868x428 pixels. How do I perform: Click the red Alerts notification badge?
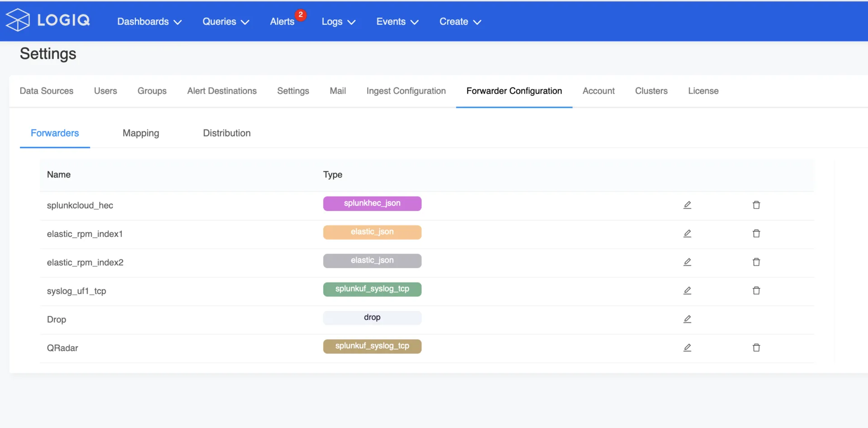point(301,14)
